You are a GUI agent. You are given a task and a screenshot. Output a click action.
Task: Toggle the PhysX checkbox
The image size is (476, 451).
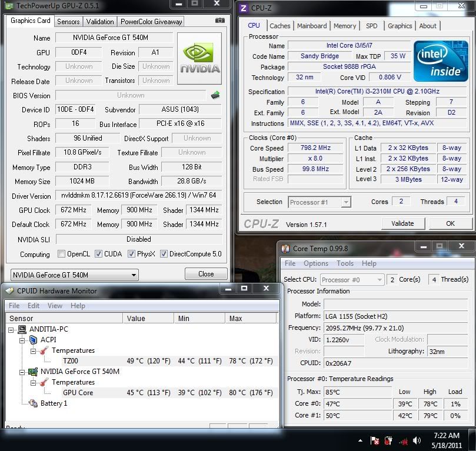pyautogui.click(x=131, y=254)
